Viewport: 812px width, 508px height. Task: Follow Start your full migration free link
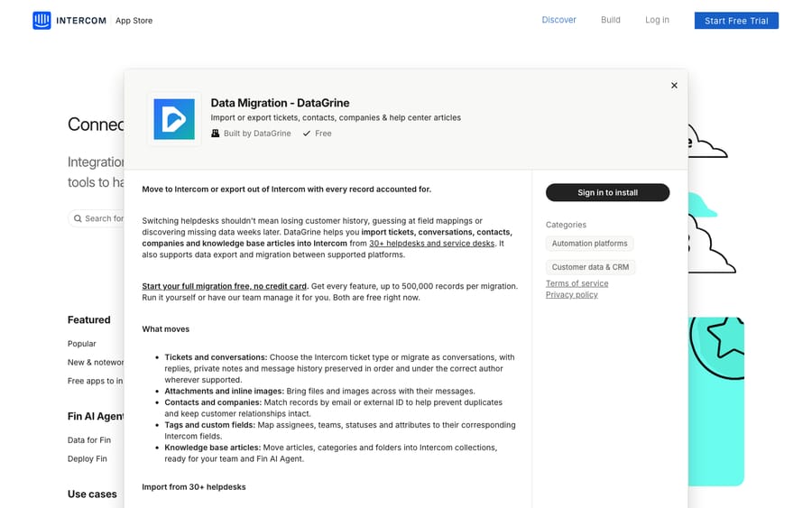[x=225, y=286]
